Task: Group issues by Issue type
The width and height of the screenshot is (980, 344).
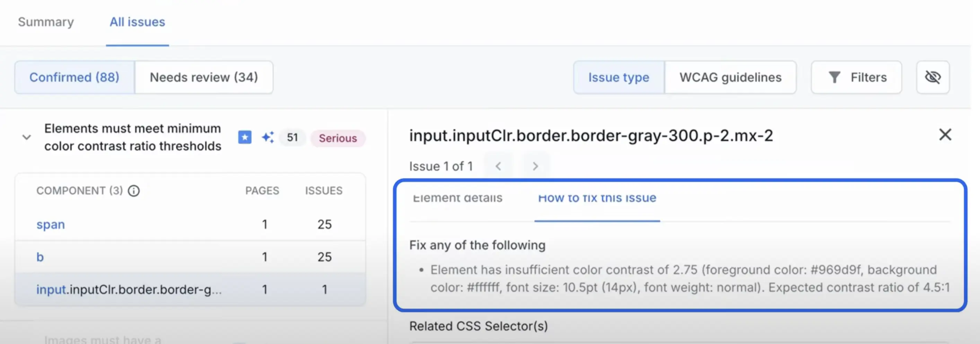Action: (x=619, y=78)
